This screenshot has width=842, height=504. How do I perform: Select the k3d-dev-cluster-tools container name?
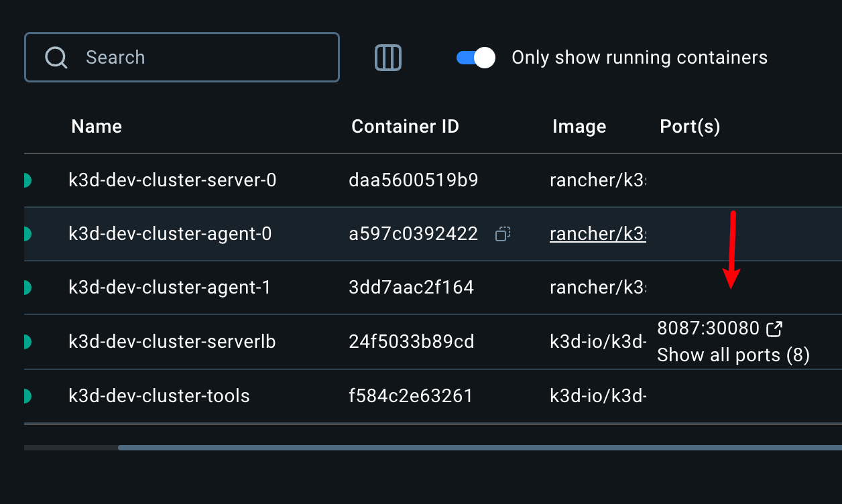coord(159,395)
